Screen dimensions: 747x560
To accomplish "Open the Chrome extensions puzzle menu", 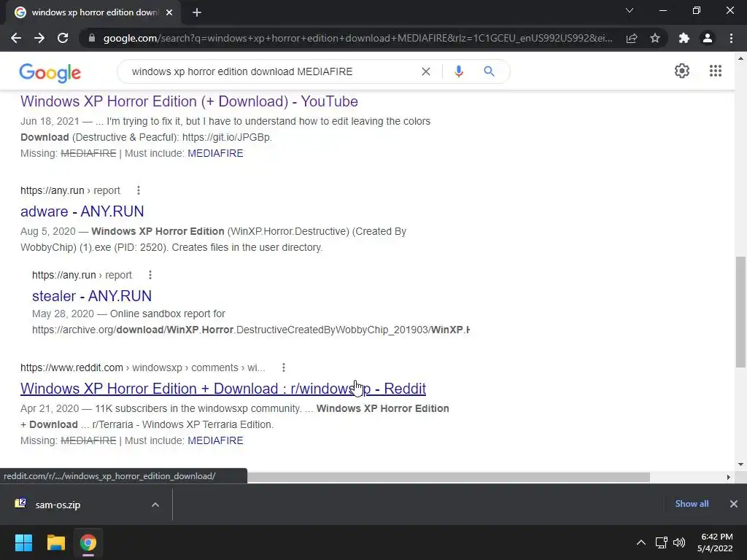I will pyautogui.click(x=684, y=38).
